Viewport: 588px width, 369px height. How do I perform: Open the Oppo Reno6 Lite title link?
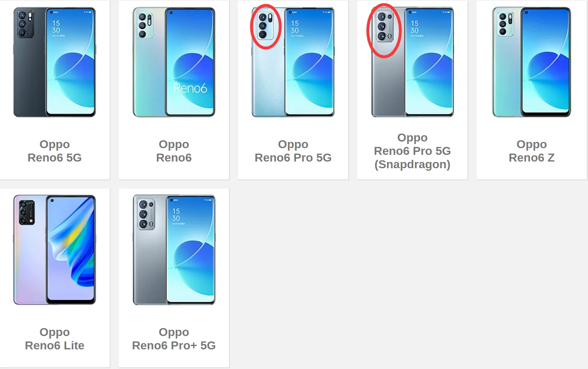tap(55, 339)
